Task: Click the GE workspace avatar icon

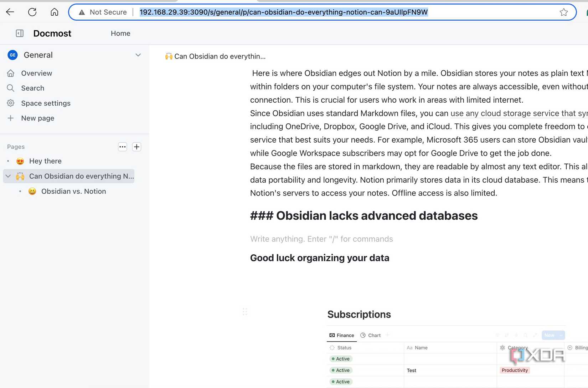Action: pyautogui.click(x=12, y=55)
